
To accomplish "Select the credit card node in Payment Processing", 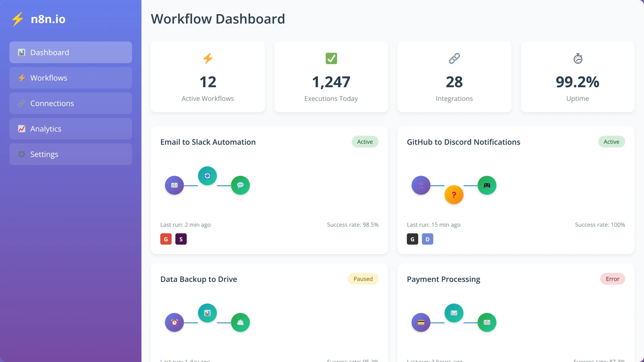I will pos(421,322).
